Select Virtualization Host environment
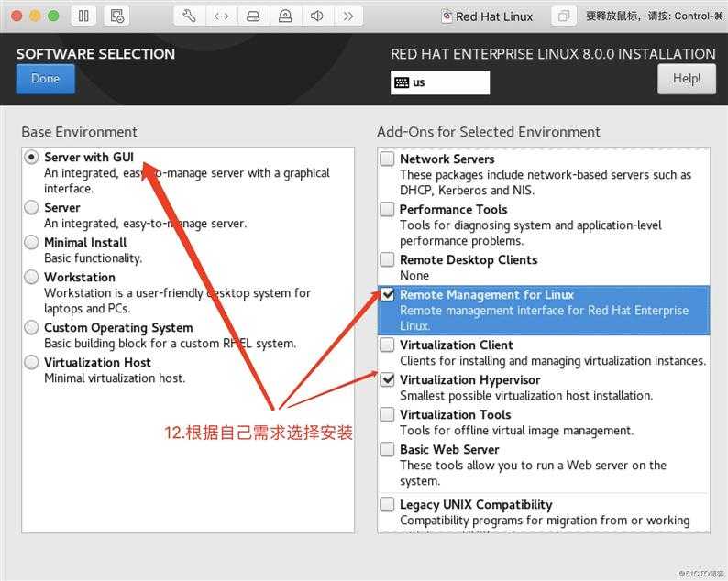The height and width of the screenshot is (581, 728). [31, 362]
